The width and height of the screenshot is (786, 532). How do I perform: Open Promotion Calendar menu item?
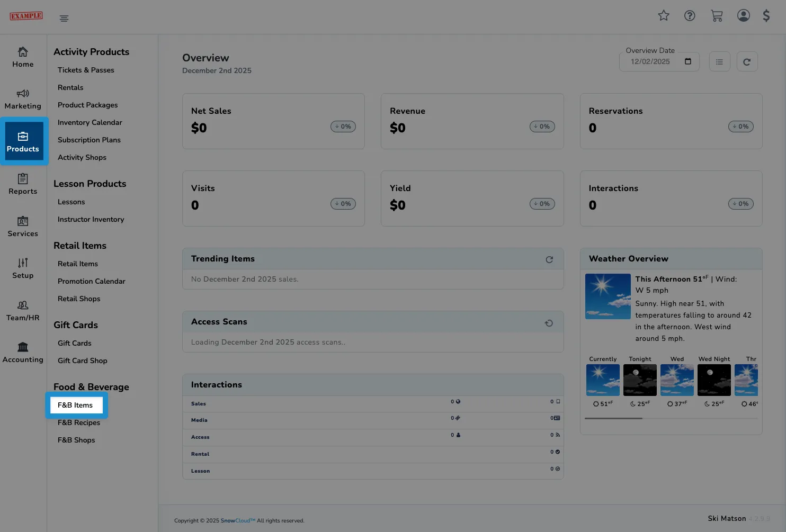coord(92,281)
